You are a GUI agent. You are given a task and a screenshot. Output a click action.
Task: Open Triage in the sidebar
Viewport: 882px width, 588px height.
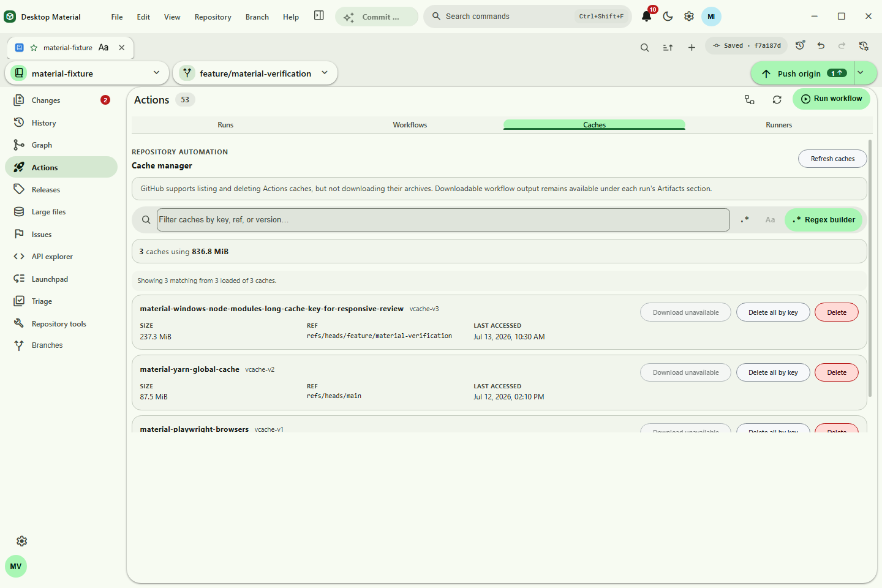[61, 301]
